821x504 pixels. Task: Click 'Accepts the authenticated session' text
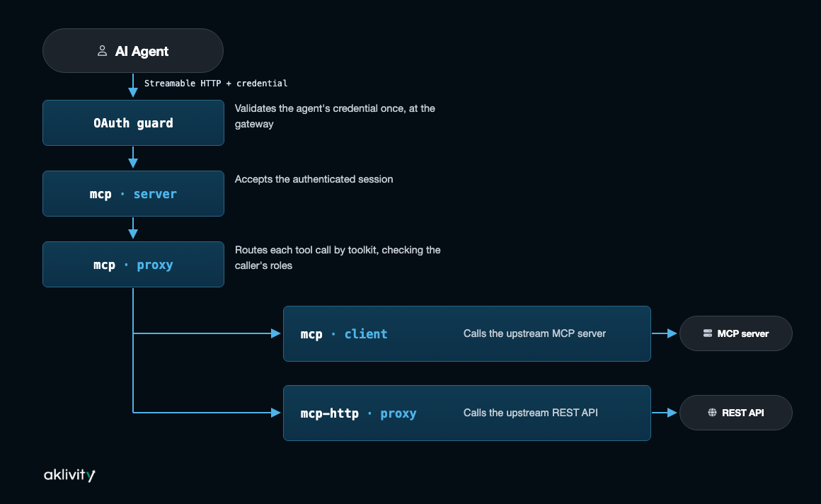click(314, 179)
